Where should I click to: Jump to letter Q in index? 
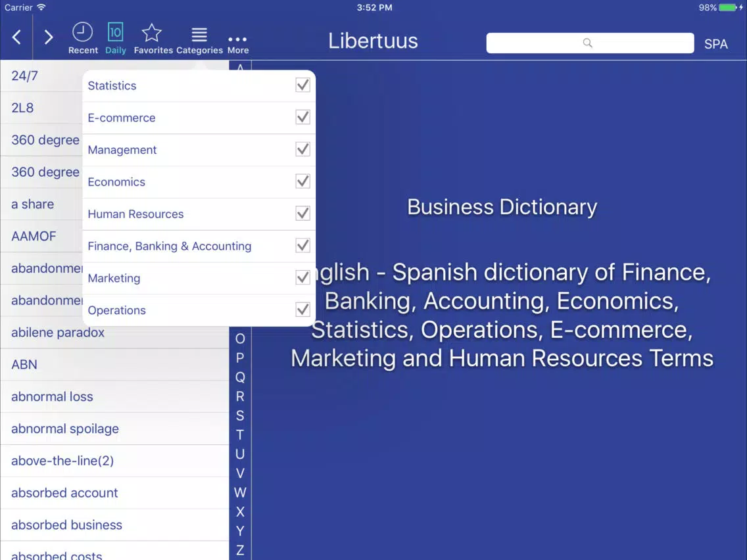coord(240,377)
